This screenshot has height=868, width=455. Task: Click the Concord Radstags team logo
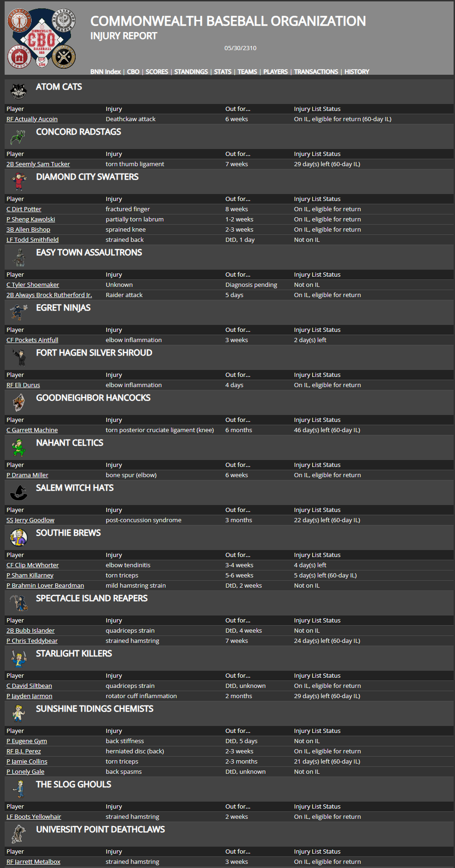coord(19,136)
